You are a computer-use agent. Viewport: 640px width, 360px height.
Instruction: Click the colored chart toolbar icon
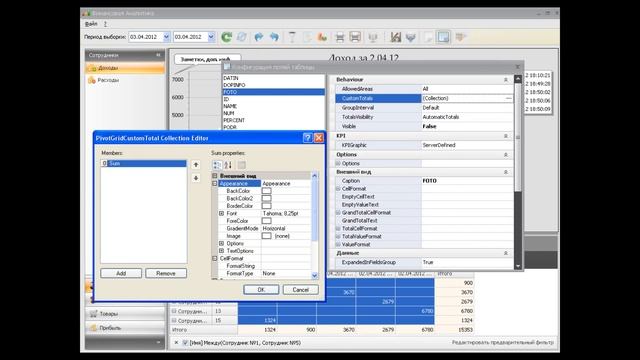(322, 37)
